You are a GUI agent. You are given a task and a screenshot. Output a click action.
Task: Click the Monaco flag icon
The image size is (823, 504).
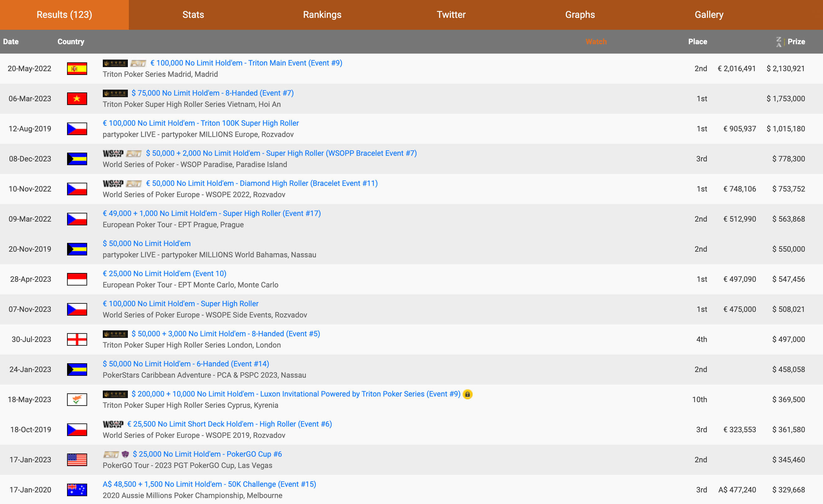[x=77, y=279]
